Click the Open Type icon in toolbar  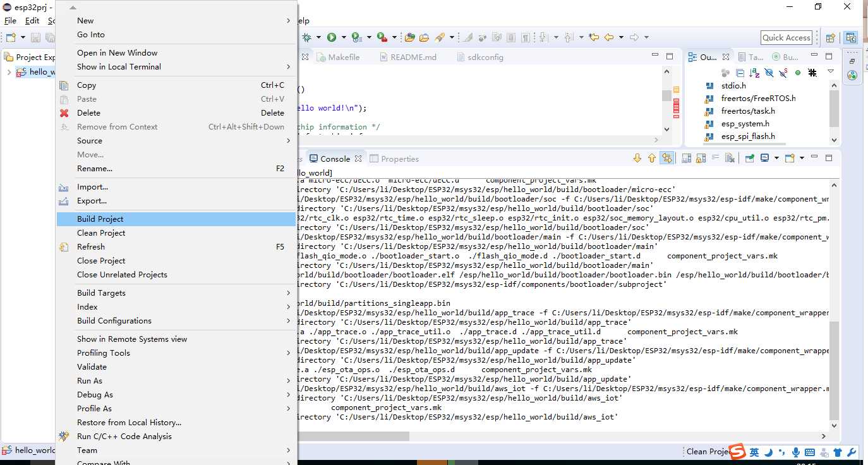pos(410,37)
